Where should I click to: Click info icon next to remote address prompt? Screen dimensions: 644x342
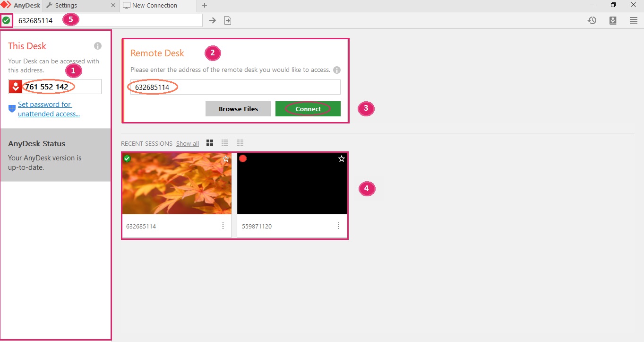(337, 70)
